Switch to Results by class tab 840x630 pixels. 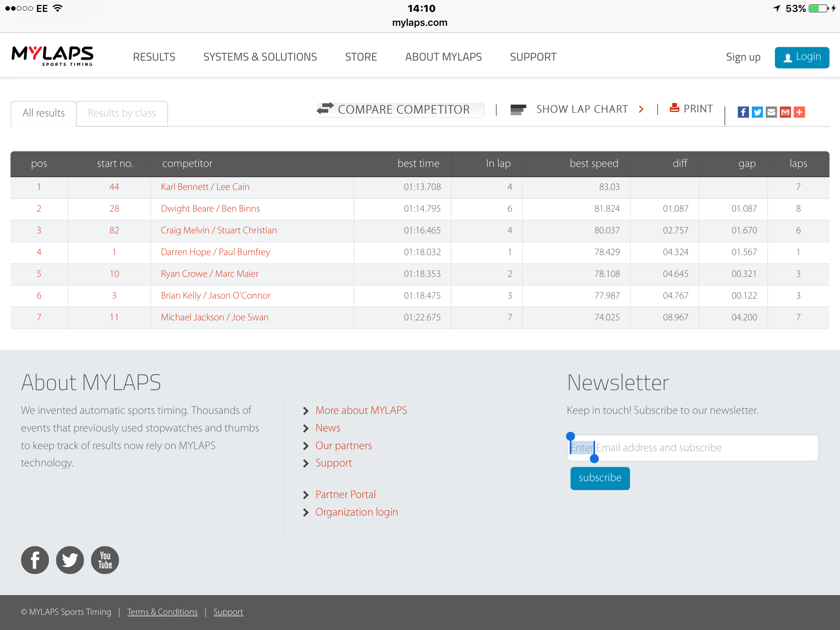pos(122,113)
